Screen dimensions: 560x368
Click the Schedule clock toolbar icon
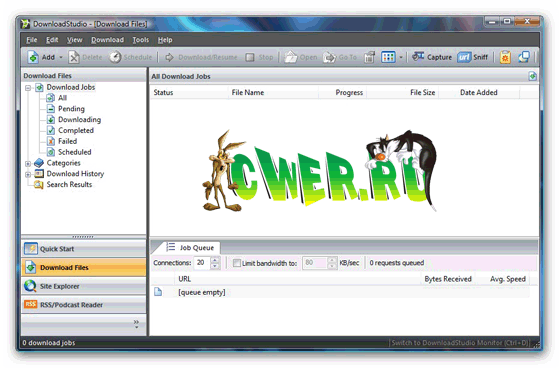coord(115,57)
